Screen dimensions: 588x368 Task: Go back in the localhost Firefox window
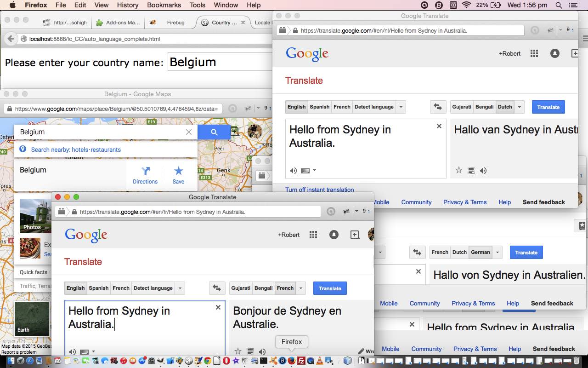pyautogui.click(x=11, y=39)
